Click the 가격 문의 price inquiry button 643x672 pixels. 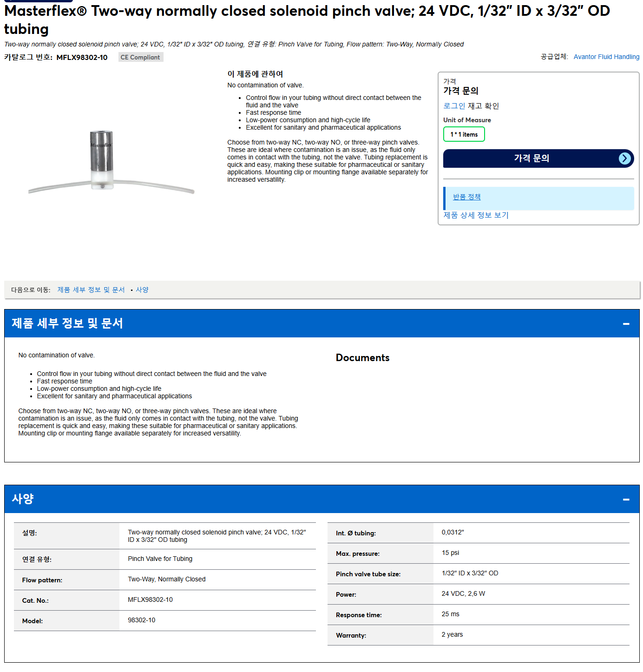pyautogui.click(x=538, y=158)
